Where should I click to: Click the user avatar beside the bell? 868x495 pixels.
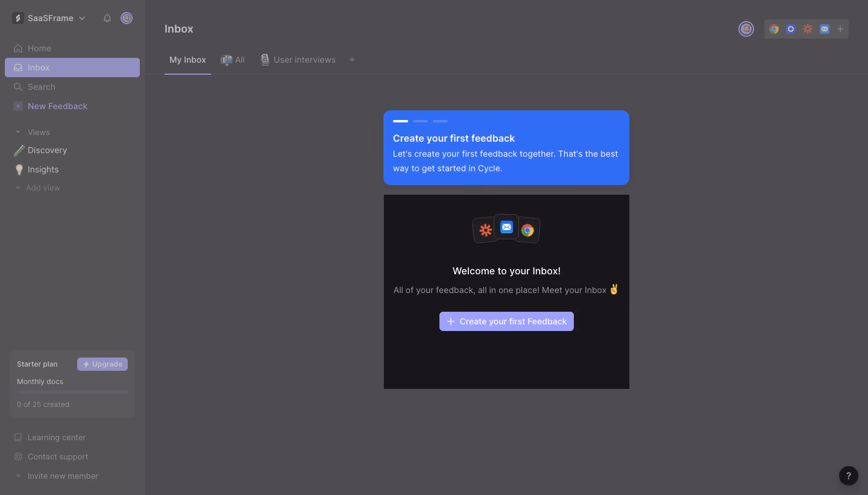click(127, 18)
